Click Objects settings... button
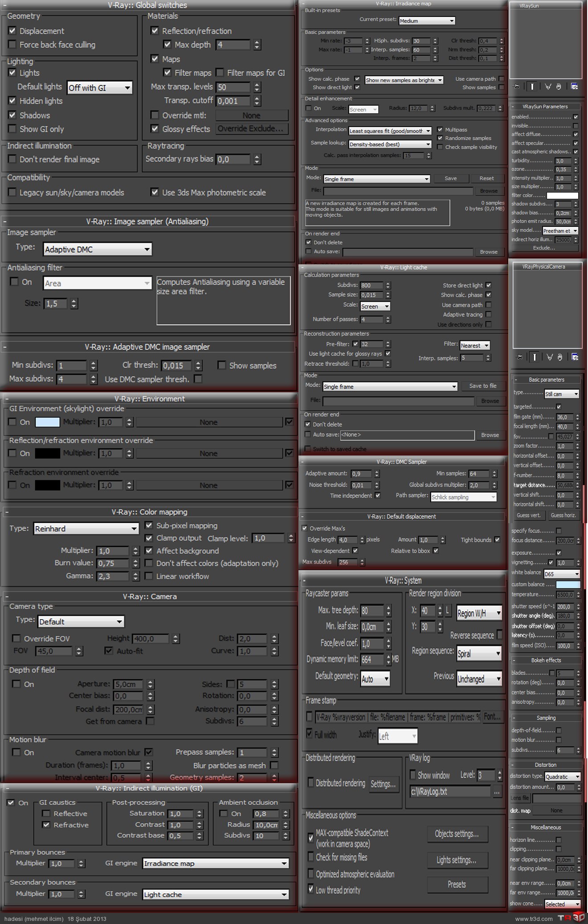The width and height of the screenshot is (588, 924). click(457, 834)
